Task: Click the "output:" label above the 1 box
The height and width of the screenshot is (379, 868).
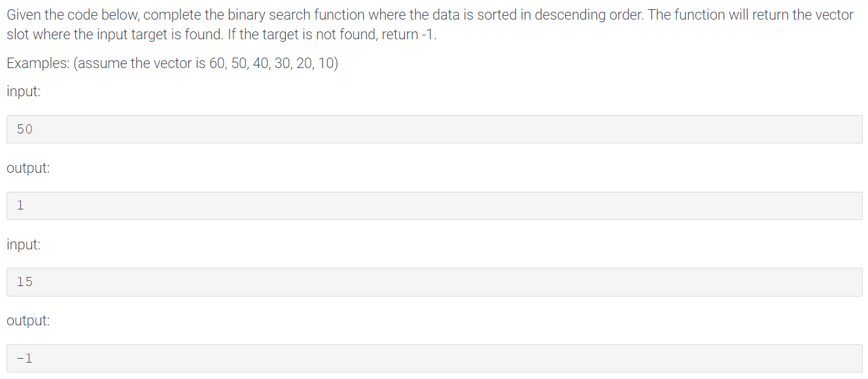Action: tap(28, 168)
